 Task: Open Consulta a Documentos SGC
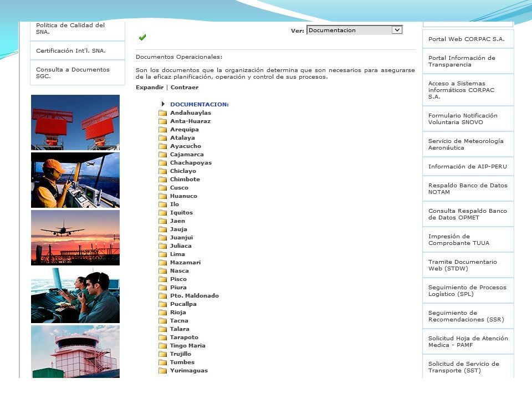[x=78, y=73]
